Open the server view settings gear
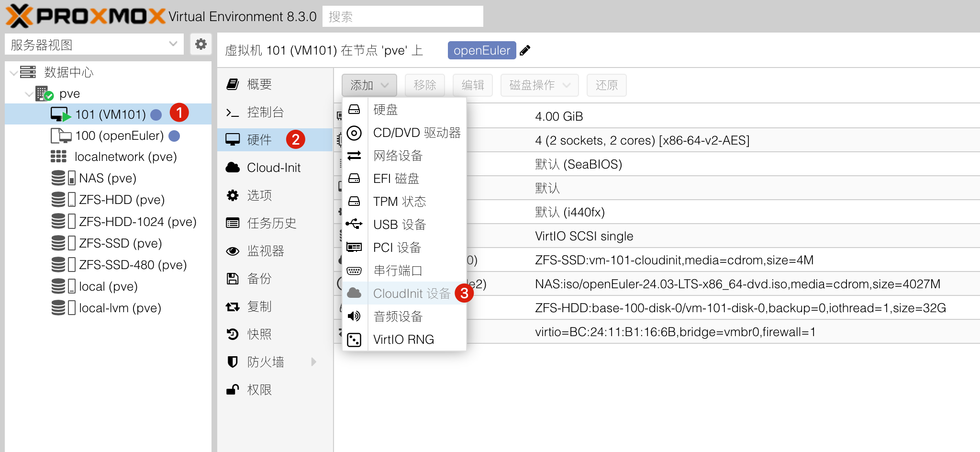This screenshot has height=452, width=980. 201,45
